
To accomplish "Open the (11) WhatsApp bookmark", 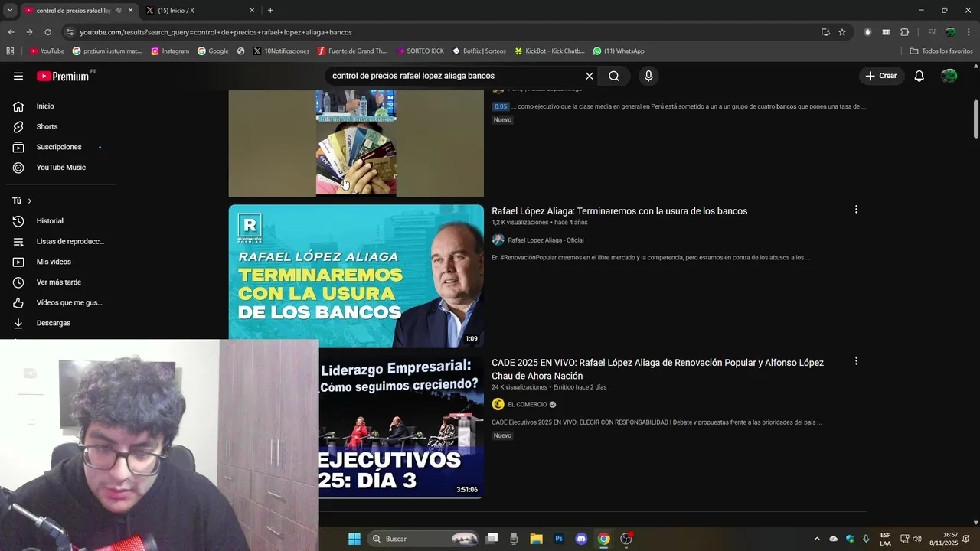I will pos(619,51).
